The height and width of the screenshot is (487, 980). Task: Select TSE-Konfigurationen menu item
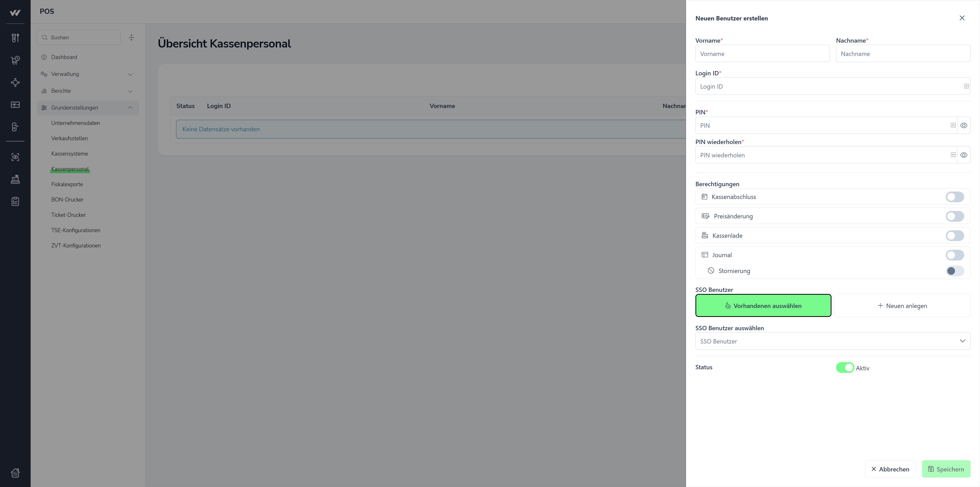76,230
